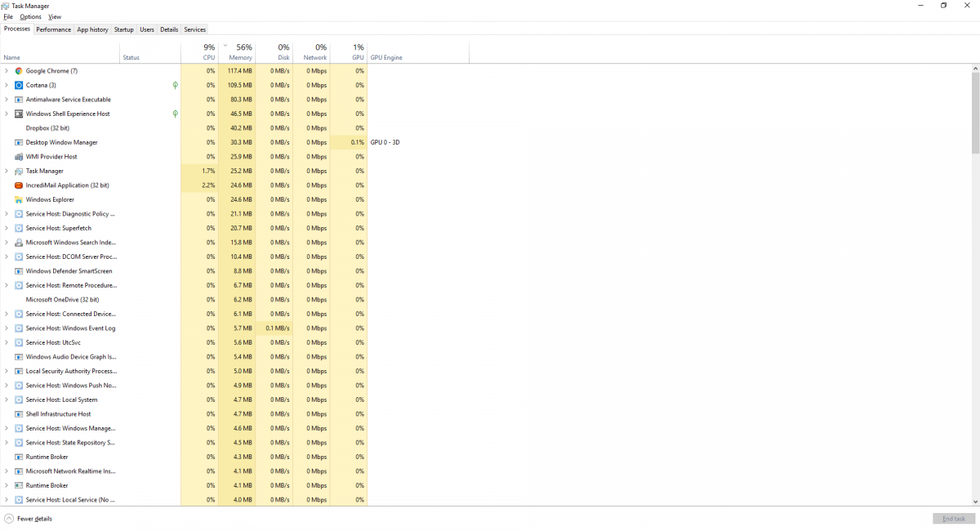The image size is (980, 531).
Task: Click the Task Manager title bar icon
Action: click(7, 6)
